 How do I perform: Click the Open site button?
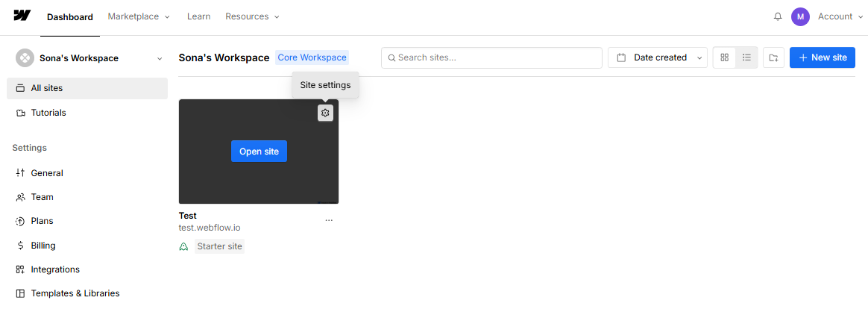259,152
